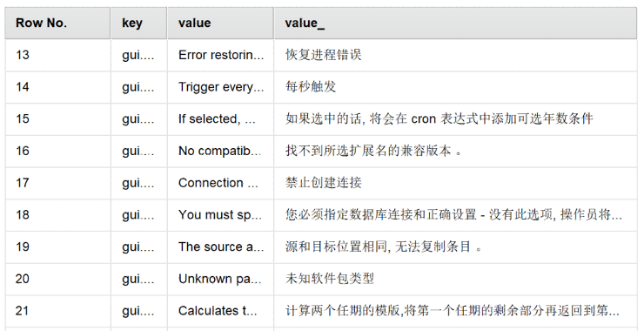Image resolution: width=644 pixels, height=331 pixels.
Task: Select the 'Connection ...' cell
Action: (x=220, y=183)
